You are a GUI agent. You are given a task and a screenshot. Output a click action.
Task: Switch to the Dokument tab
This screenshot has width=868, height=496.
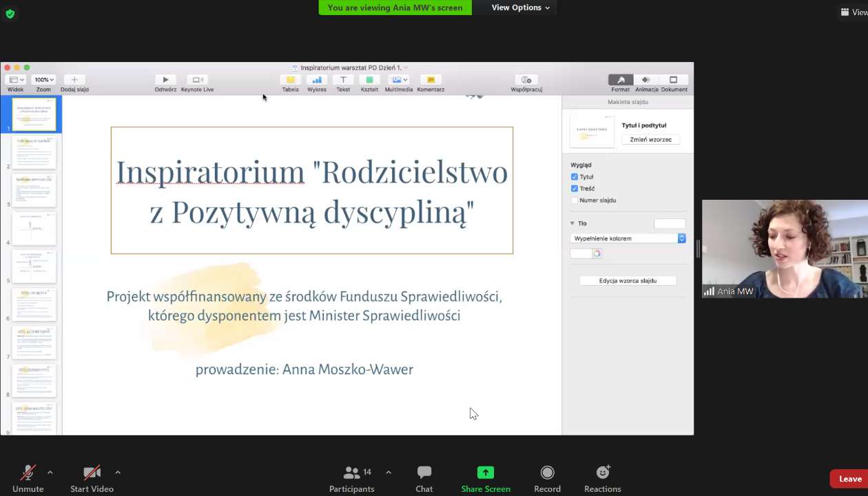click(x=674, y=80)
